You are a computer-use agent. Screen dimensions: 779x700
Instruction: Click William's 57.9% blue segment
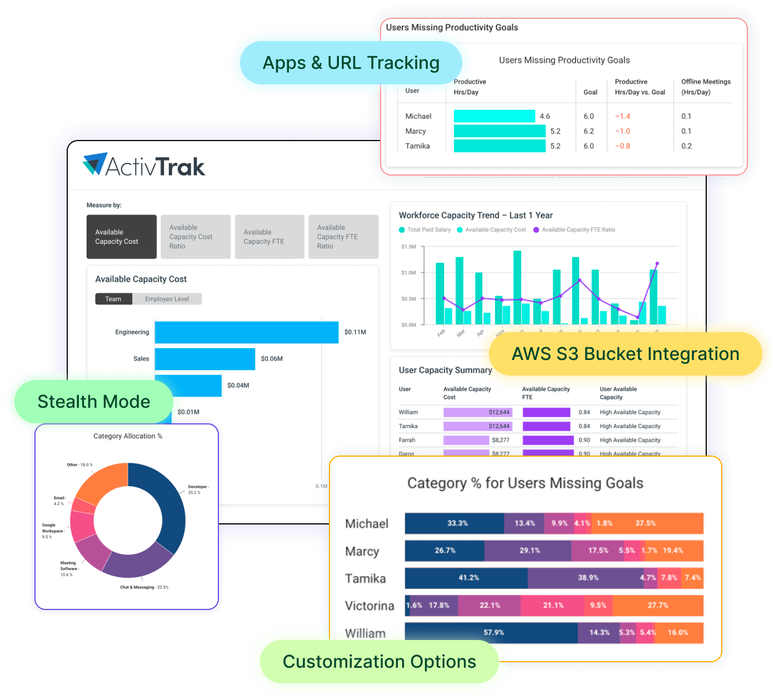click(491, 633)
